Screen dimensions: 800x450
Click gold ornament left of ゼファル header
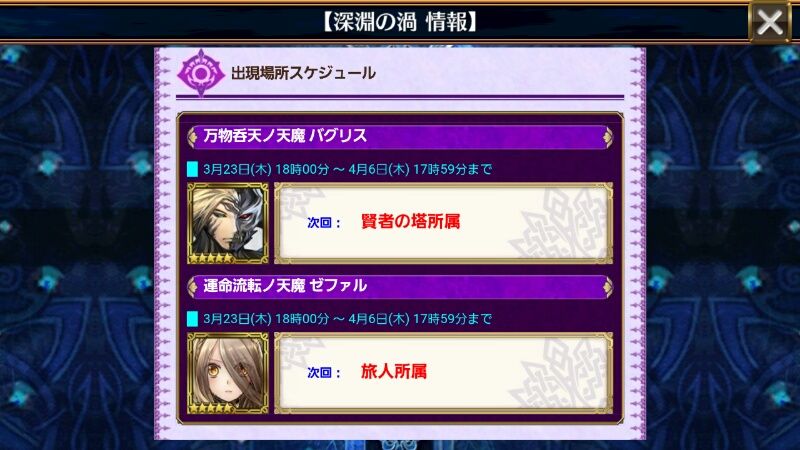pos(193,287)
